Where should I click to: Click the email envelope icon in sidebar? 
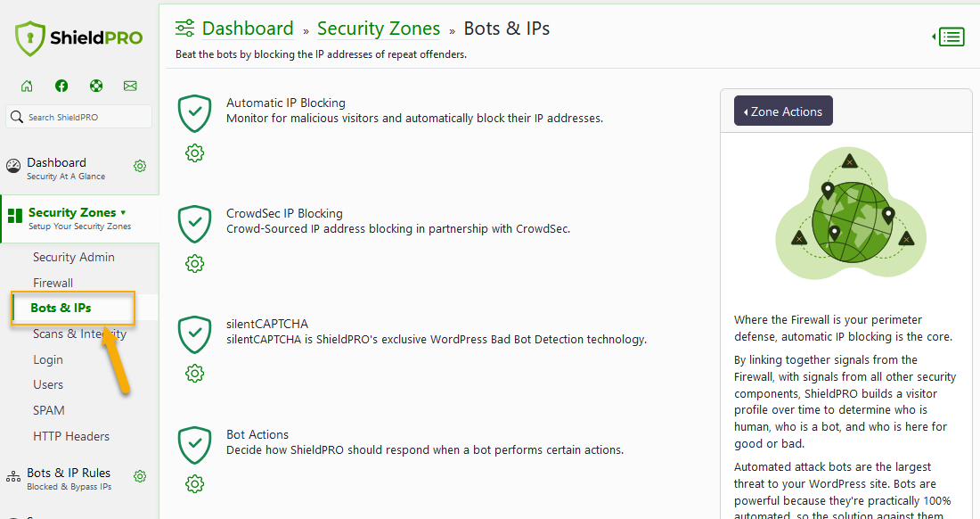pyautogui.click(x=130, y=86)
